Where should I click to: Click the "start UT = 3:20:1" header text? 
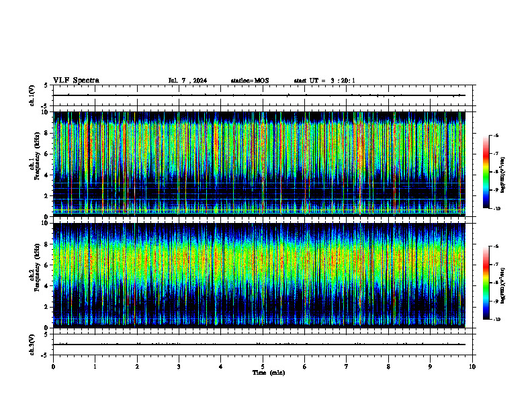click(324, 81)
